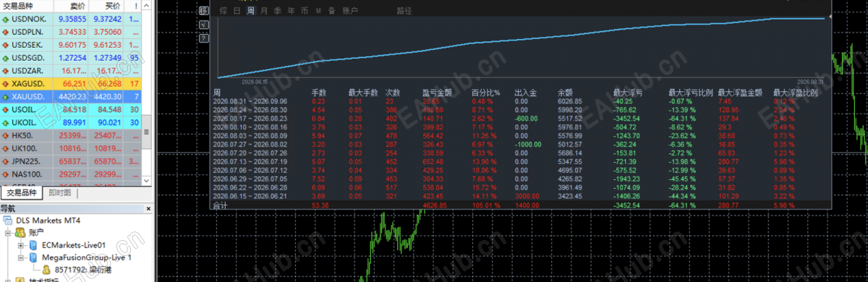
Task: Click the 合计 total row label
Action: [x=220, y=205]
